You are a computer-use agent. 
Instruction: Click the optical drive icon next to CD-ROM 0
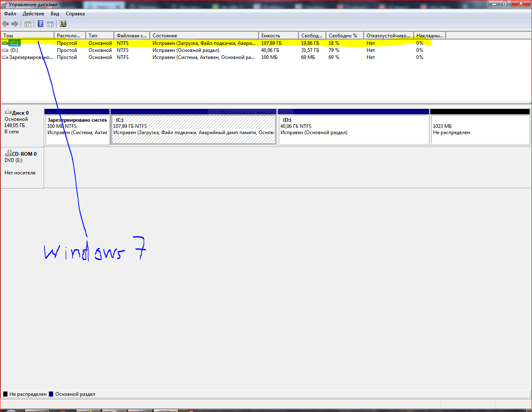[8, 154]
